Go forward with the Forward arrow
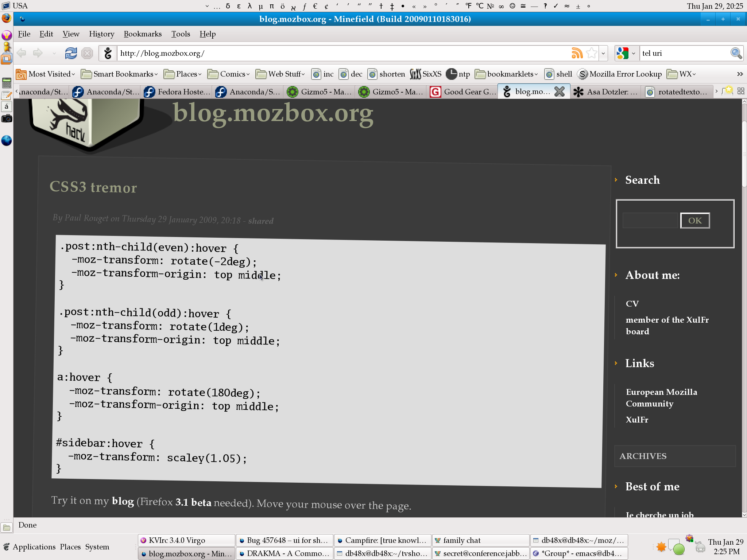The height and width of the screenshot is (560, 747). [x=38, y=53]
